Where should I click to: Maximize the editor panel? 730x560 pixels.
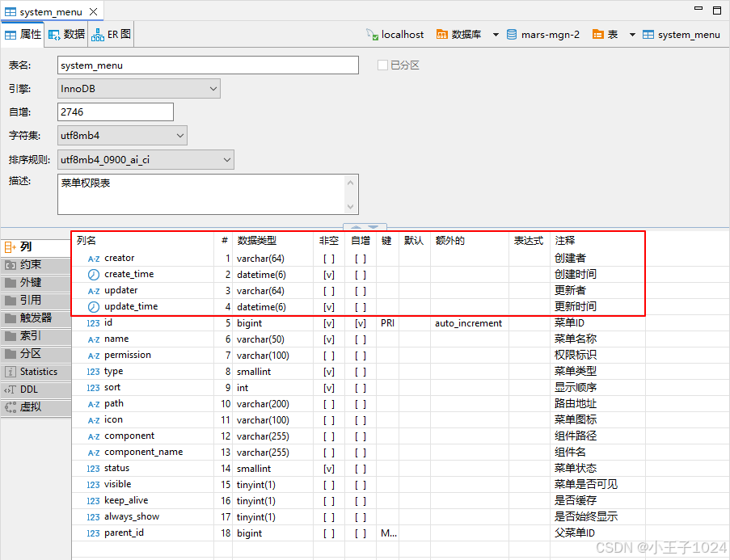coord(717,11)
